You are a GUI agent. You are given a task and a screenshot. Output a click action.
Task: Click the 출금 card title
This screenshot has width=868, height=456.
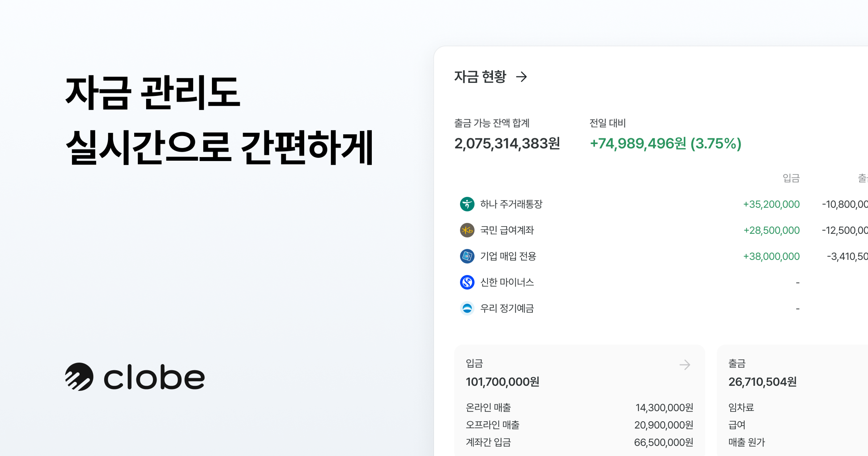click(x=737, y=363)
